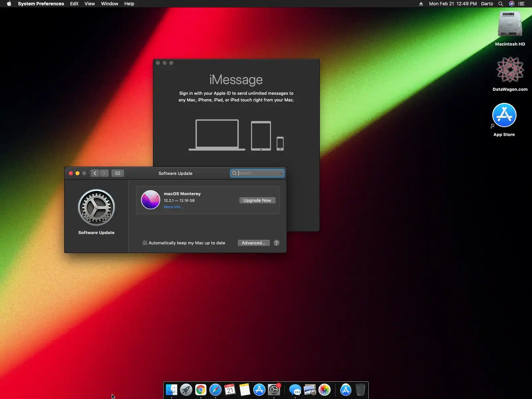Open Notes from the dock
Viewport: 532px width, 399px height.
click(x=245, y=390)
